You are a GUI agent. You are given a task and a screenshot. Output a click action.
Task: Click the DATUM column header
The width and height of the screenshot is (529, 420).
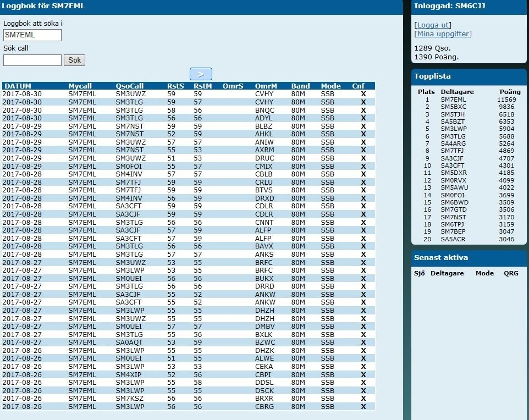click(x=18, y=86)
